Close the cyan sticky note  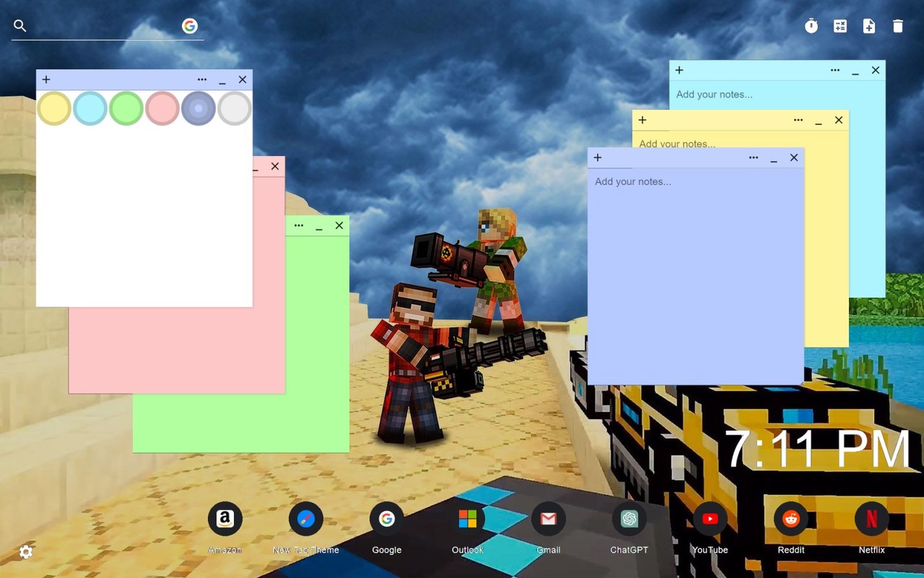tap(876, 70)
